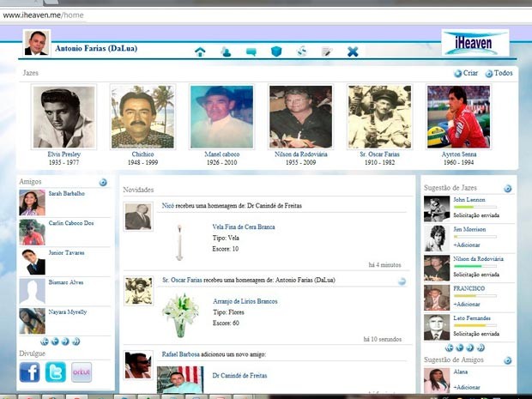Open Elvis Presley memorial thumbnail
The width and height of the screenshot is (532, 399).
tap(63, 117)
